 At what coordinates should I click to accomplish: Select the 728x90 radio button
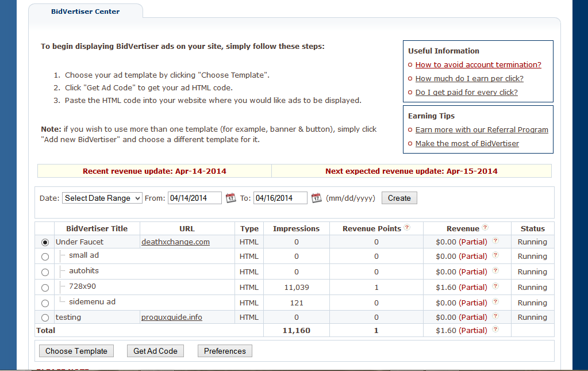click(45, 288)
